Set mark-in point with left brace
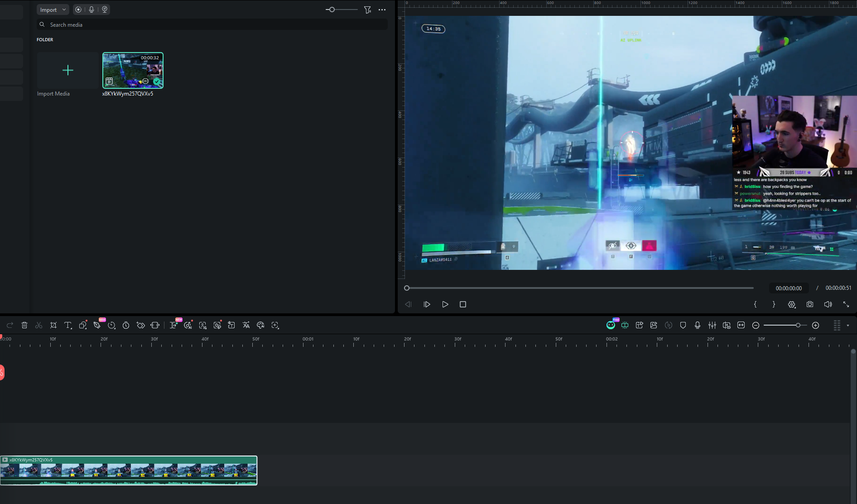This screenshot has height=504, width=857. tap(755, 304)
